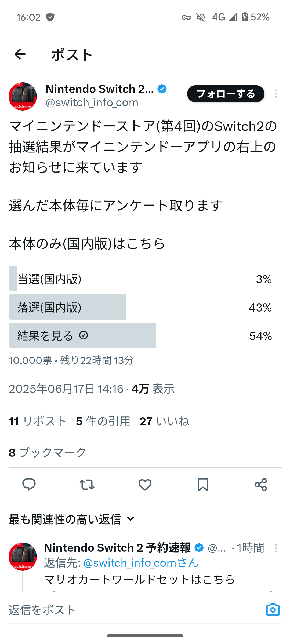This screenshot has height=644, width=290.
Task: Tap the share icon
Action: pyautogui.click(x=261, y=485)
